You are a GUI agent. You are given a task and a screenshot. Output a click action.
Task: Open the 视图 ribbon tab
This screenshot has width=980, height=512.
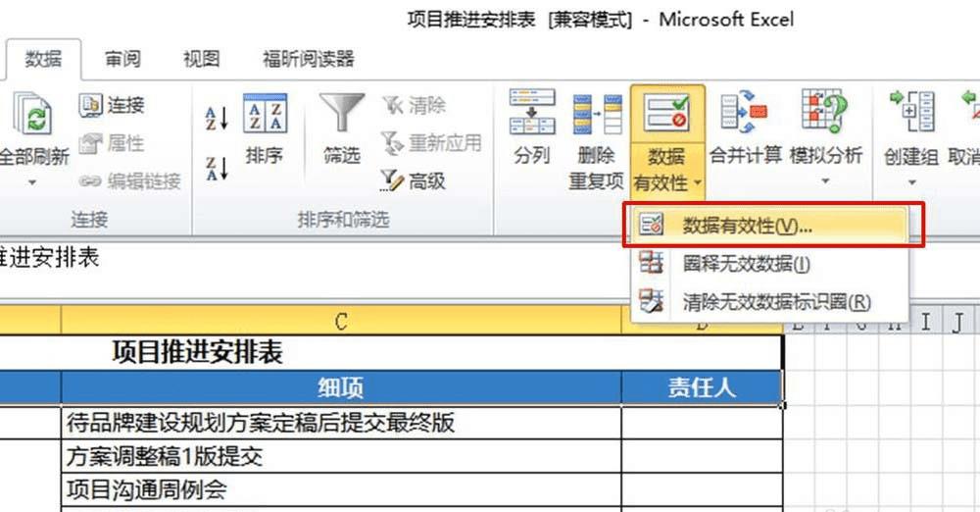tap(201, 60)
